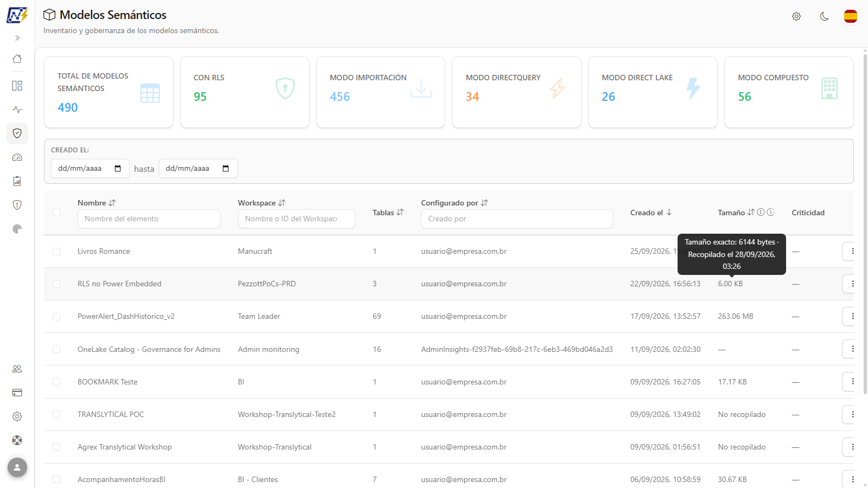Screen dimensions: 868x488
Task: Open the fingerprint icon in sidebar
Action: pos(17,229)
